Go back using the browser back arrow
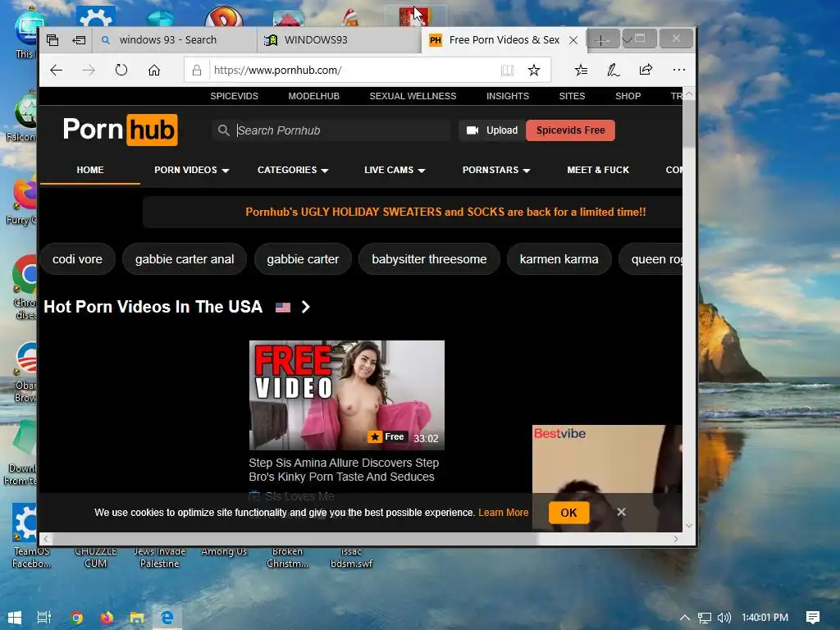This screenshot has width=840, height=630. click(57, 71)
